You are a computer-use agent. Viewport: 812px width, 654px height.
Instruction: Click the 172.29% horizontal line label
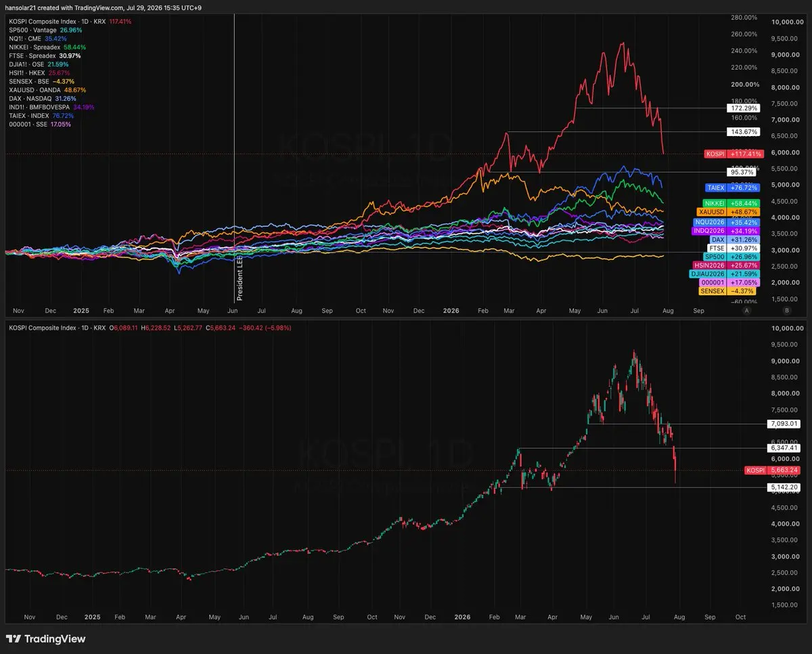[743, 108]
